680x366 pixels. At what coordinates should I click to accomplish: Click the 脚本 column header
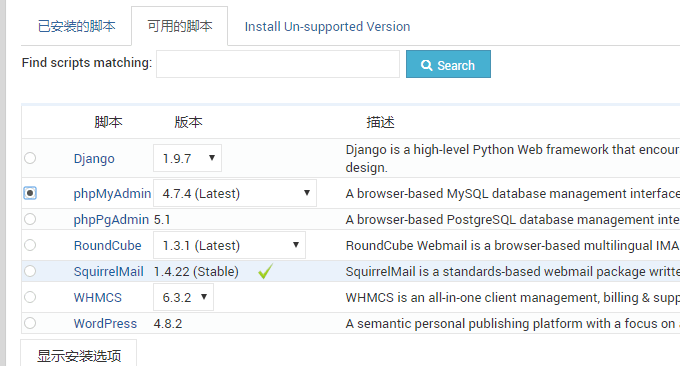[108, 122]
